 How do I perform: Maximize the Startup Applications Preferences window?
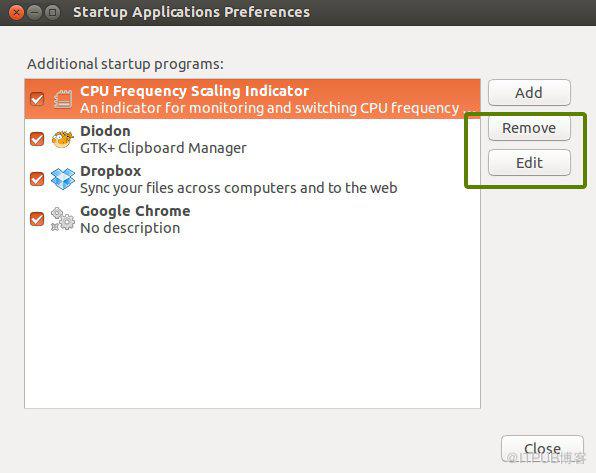(52, 13)
